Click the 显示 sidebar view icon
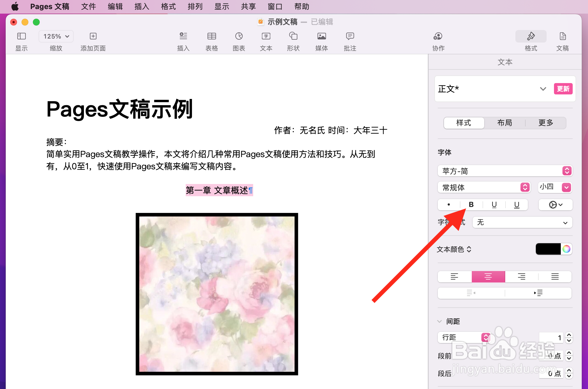 22,36
